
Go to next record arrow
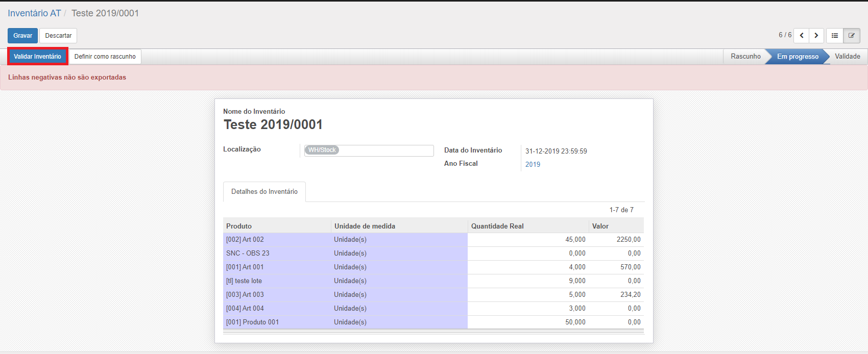coord(816,35)
